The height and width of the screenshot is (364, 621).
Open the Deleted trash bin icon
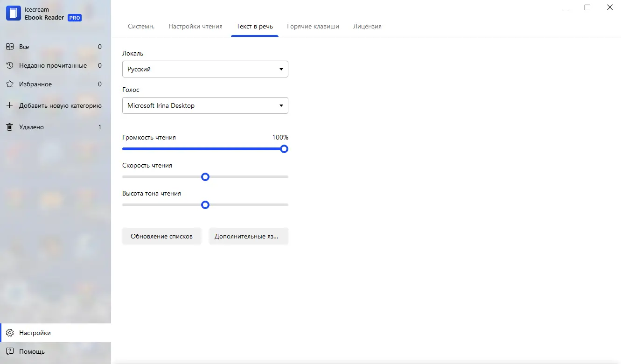[9, 127]
